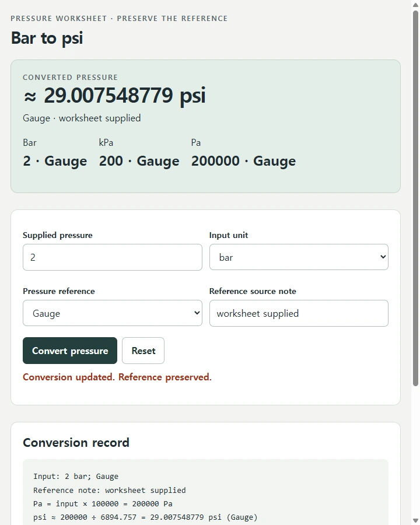Click the Reset button
The width and height of the screenshot is (420, 525).
click(143, 351)
